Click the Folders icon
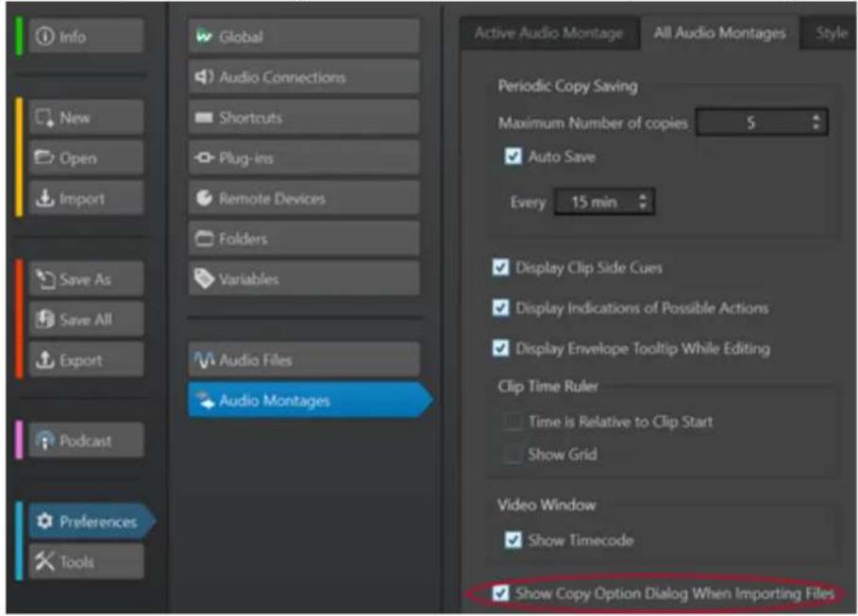This screenshot has width=858, height=616. pyautogui.click(x=204, y=239)
